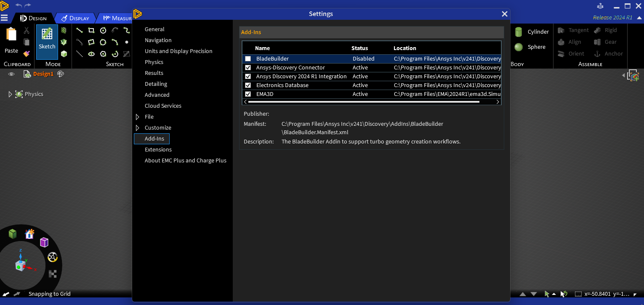Click the add-ins list horizontal scrollbar
Viewport: 644px width, 305px height.
(x=364, y=102)
